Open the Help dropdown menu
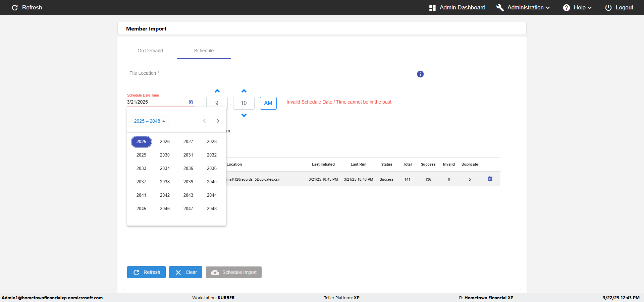Screen dimensions: 644x302 (x=577, y=7)
